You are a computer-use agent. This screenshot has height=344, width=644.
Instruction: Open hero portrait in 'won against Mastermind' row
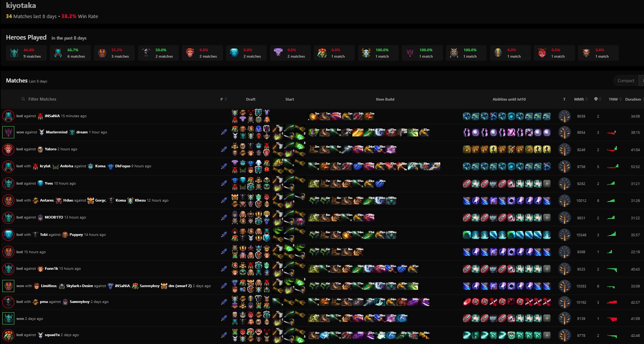pos(8,132)
